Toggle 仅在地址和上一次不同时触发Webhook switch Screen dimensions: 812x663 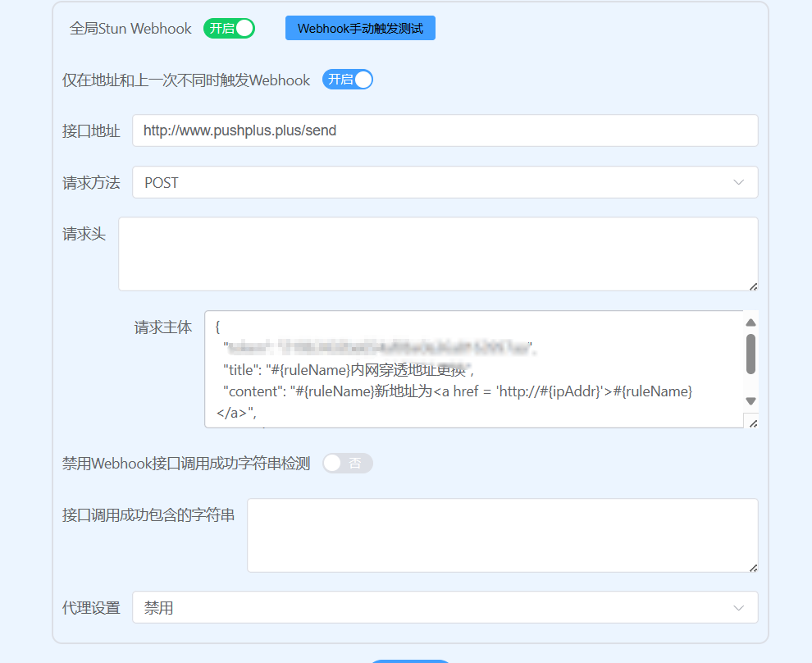coord(348,80)
